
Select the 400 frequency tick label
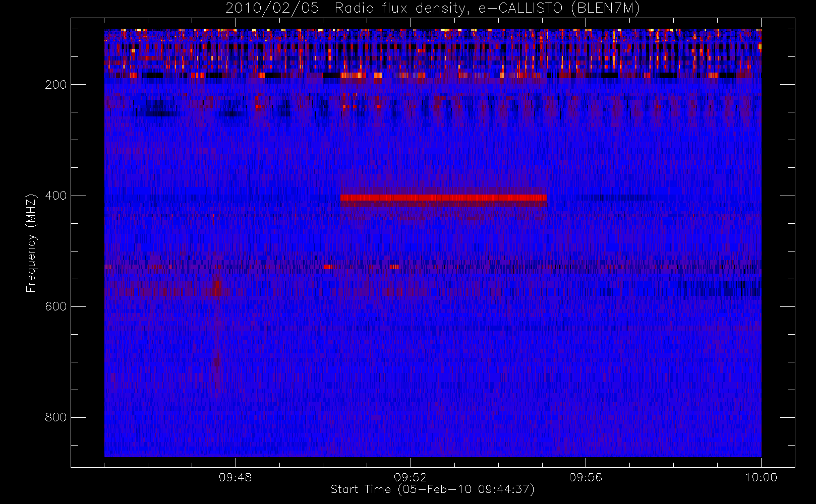tap(55, 196)
